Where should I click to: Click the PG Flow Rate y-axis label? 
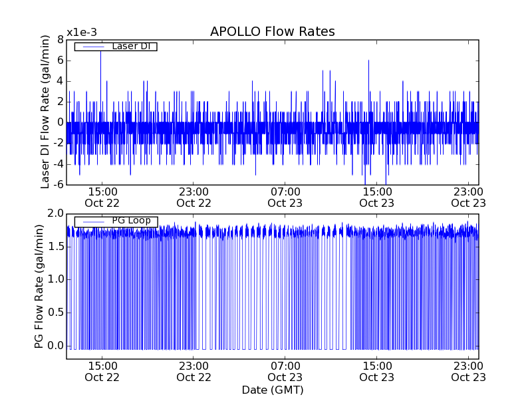pos(39,286)
